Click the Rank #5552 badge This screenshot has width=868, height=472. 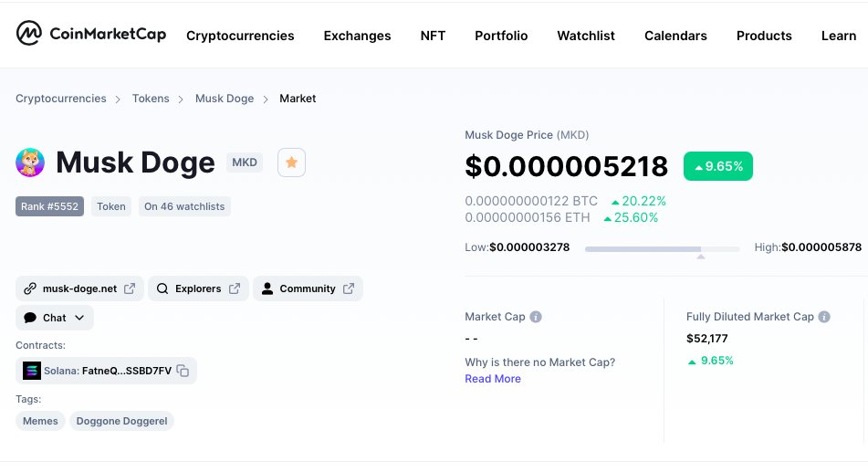point(50,206)
